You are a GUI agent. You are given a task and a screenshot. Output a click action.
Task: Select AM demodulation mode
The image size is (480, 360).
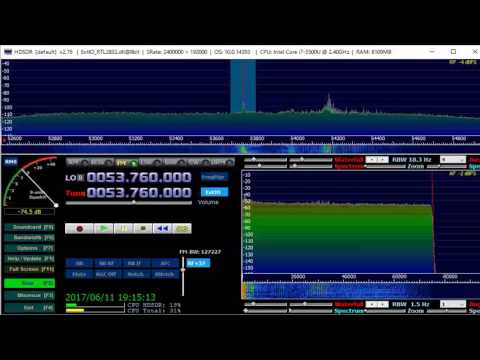click(77, 163)
